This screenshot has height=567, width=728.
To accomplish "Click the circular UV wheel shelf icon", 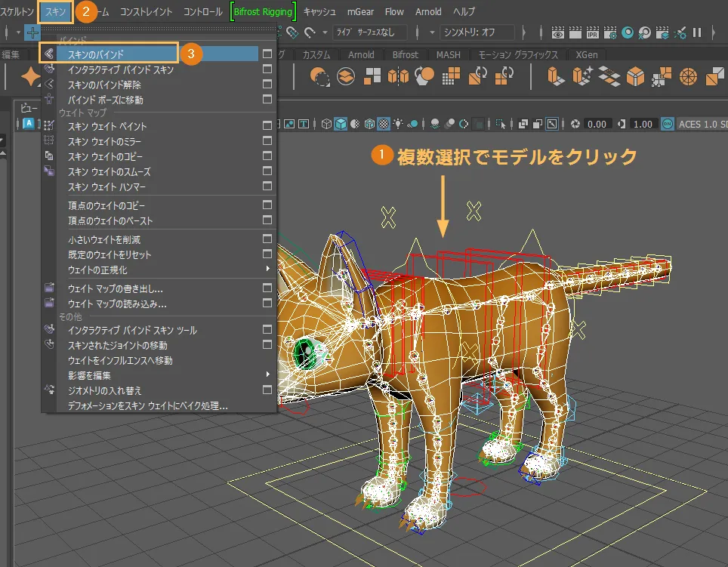I will click(x=688, y=76).
